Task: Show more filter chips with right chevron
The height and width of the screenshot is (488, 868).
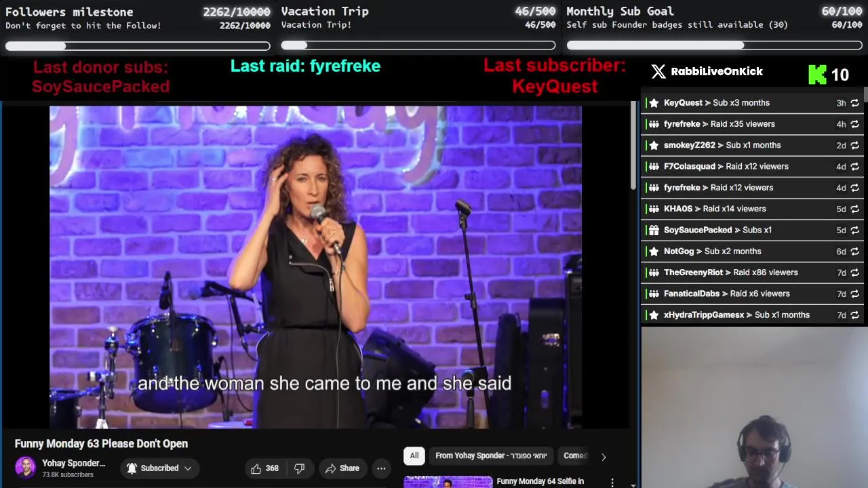Action: 604,456
